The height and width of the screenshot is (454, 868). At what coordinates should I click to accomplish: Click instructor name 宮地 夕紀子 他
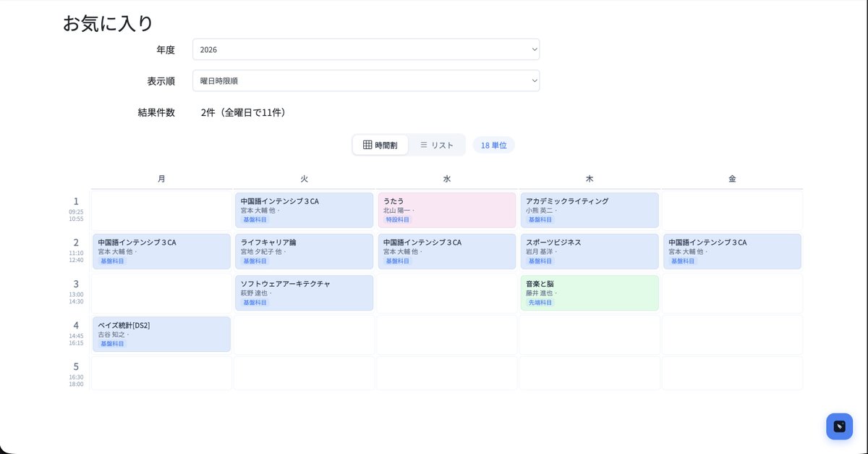click(262, 252)
